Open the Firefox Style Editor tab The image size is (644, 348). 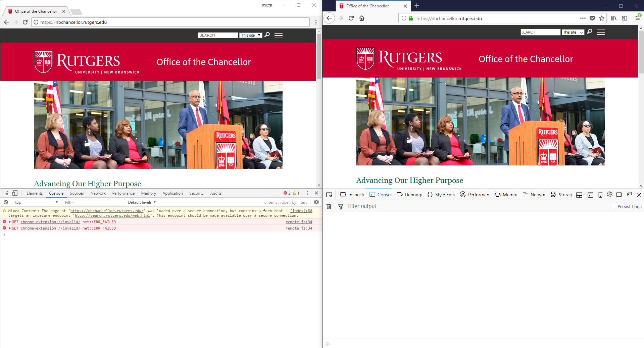[x=441, y=195]
